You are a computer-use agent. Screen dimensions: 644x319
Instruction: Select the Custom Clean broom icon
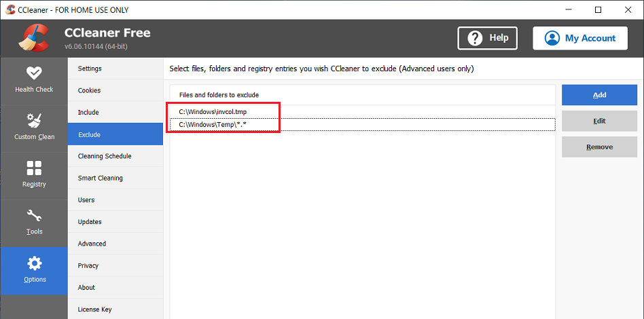pos(34,121)
